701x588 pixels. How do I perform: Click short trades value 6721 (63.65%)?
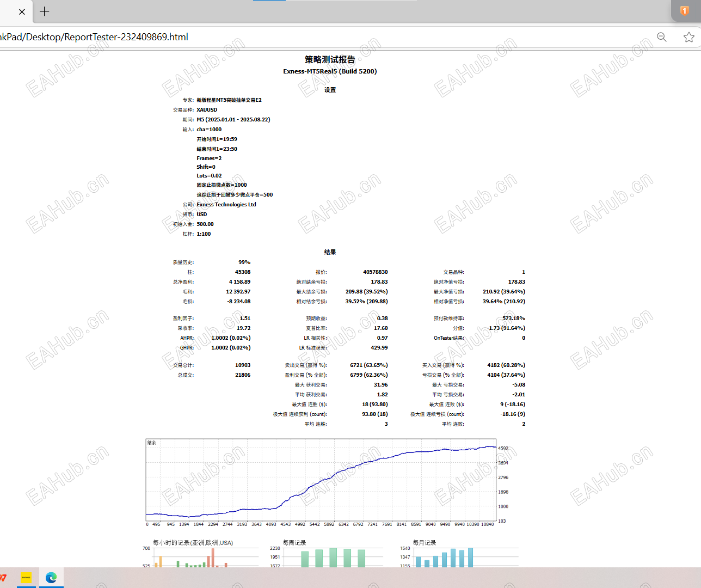369,365
